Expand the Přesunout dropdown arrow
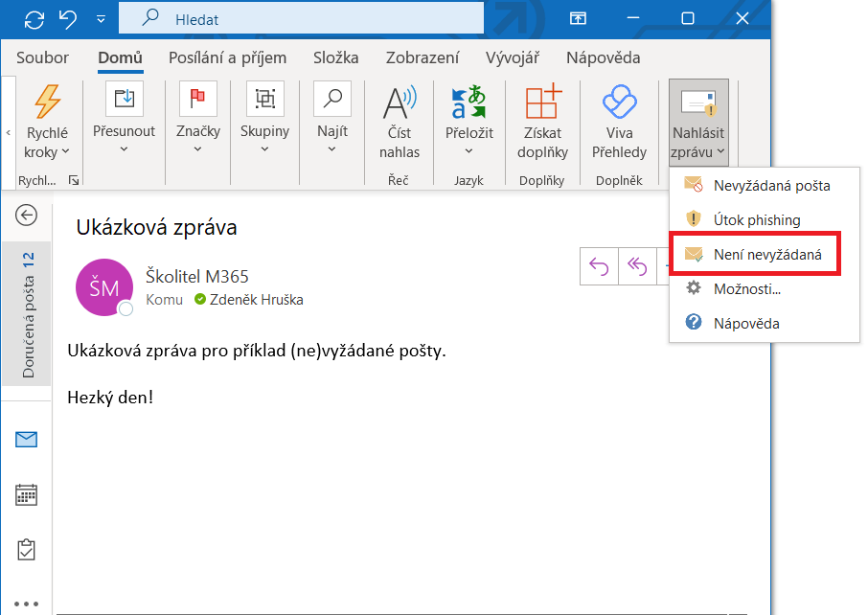 click(124, 149)
